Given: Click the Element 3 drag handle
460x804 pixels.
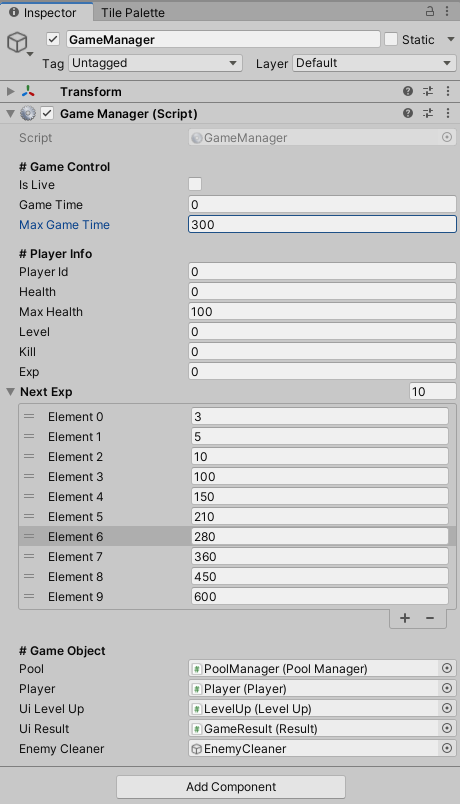Looking at the screenshot, I should click(x=29, y=476).
